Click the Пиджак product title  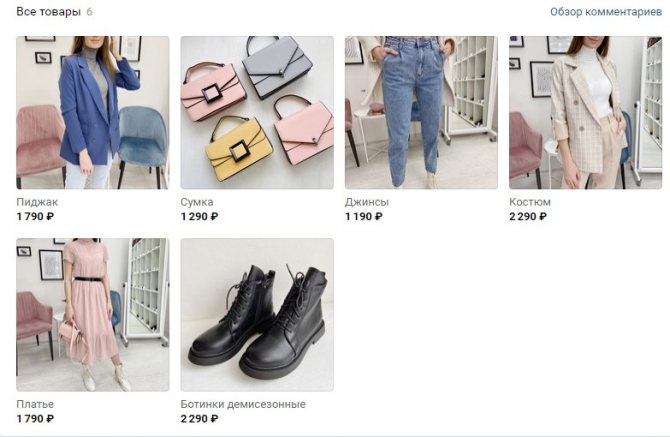click(x=37, y=202)
